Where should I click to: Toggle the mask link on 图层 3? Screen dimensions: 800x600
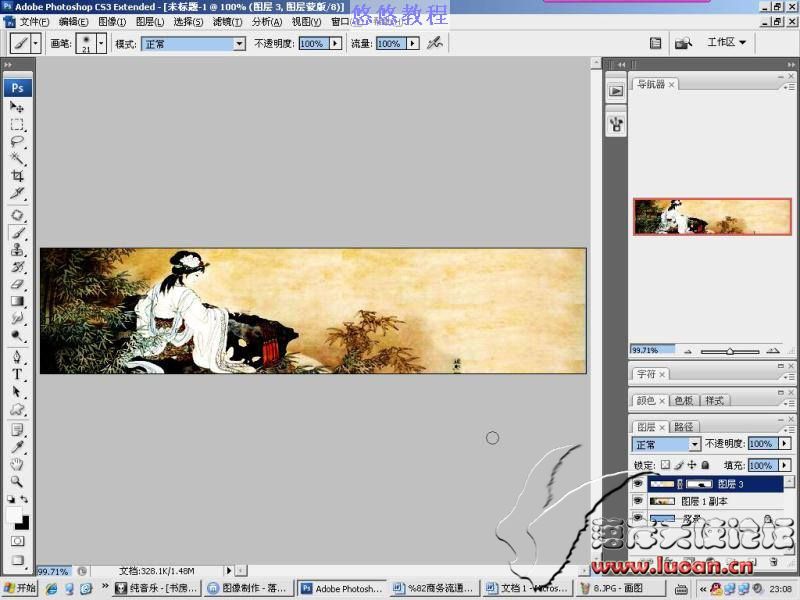680,484
